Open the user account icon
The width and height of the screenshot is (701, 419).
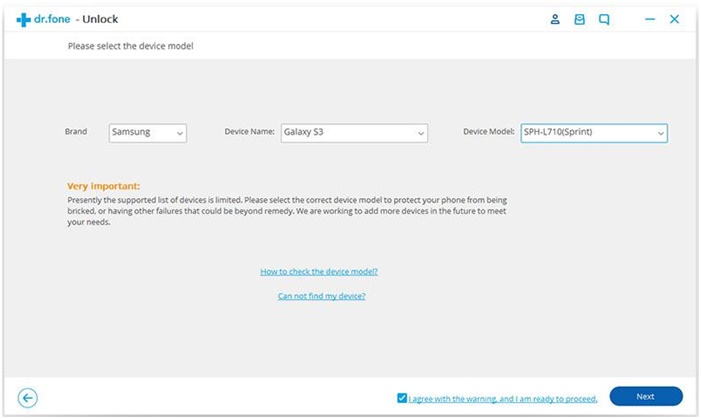[x=555, y=19]
